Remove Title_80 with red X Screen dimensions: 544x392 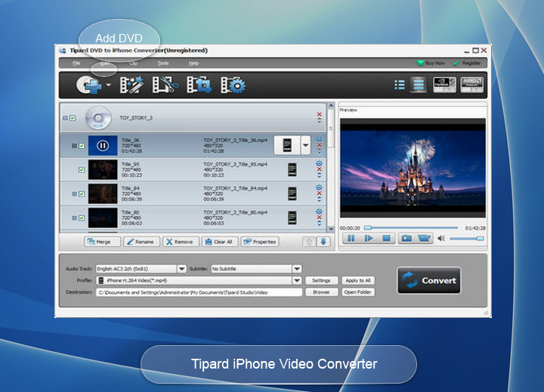(319, 218)
